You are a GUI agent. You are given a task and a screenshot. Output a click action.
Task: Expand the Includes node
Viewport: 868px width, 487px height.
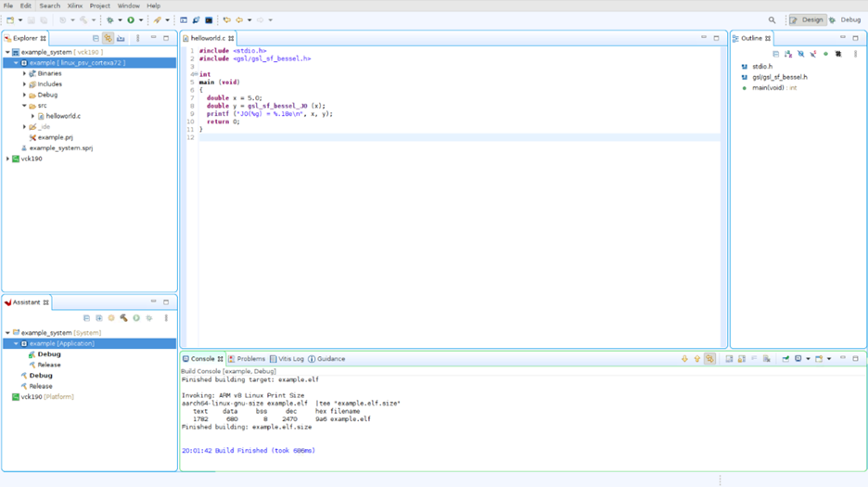tap(24, 84)
